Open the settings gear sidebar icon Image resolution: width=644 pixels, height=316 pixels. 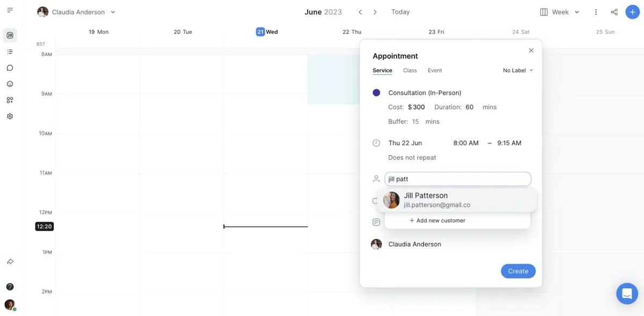[x=10, y=116]
